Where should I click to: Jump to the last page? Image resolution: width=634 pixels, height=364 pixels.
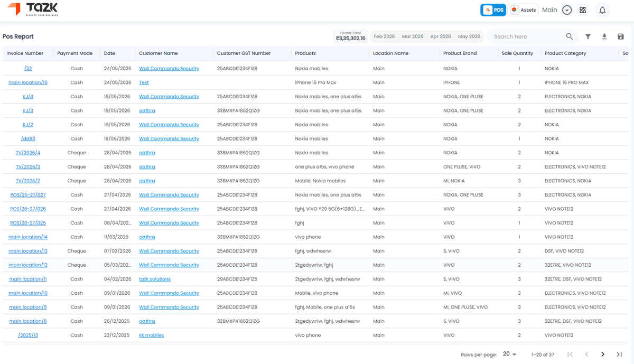pyautogui.click(x=619, y=354)
